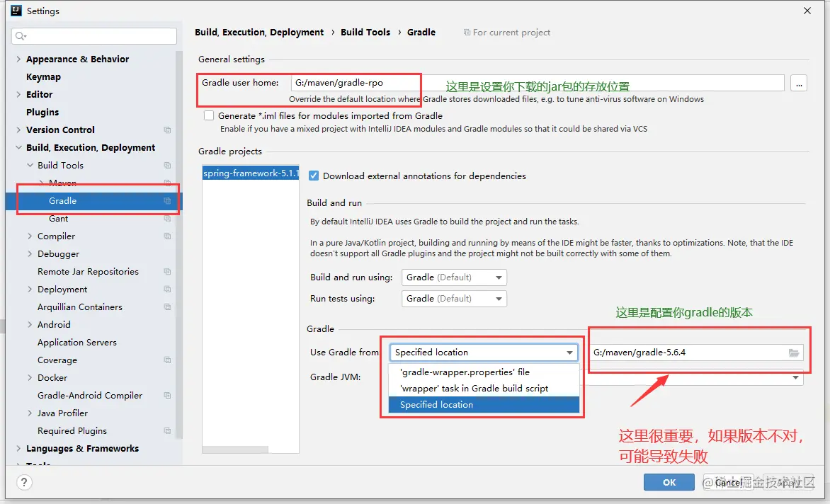This screenshot has height=504, width=830.
Task: Click project-level icon beside Gradle item
Action: (167, 201)
